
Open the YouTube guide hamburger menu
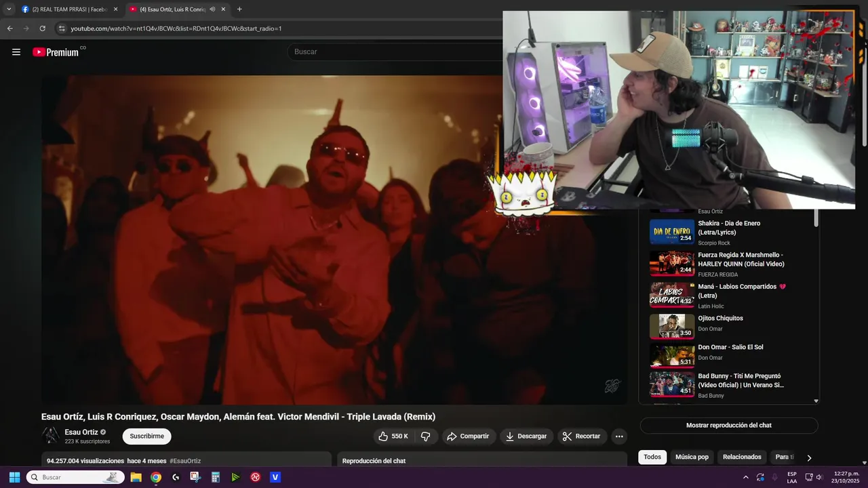click(16, 52)
